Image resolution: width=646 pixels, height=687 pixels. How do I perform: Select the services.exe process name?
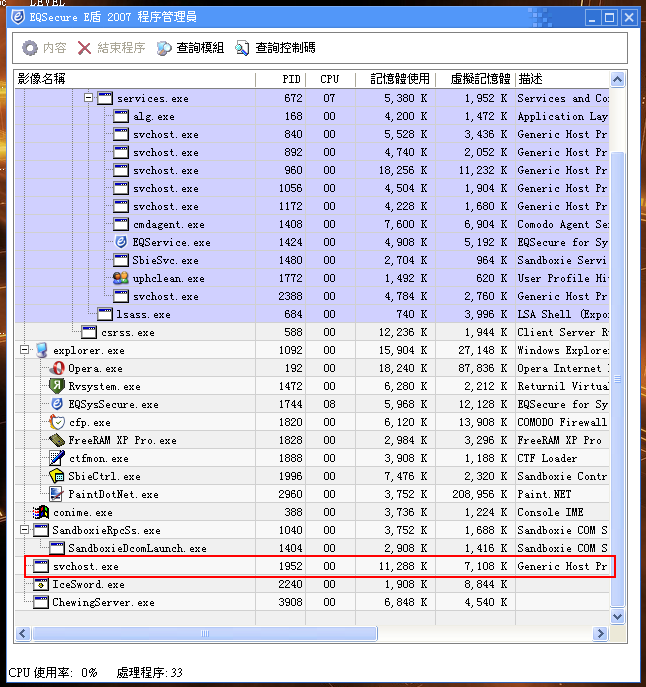click(153, 98)
